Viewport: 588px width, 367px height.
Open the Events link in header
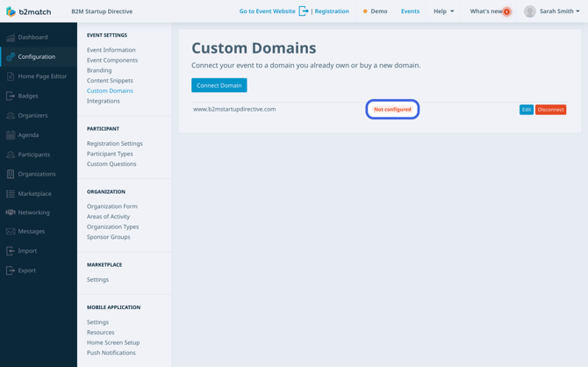pyautogui.click(x=410, y=11)
